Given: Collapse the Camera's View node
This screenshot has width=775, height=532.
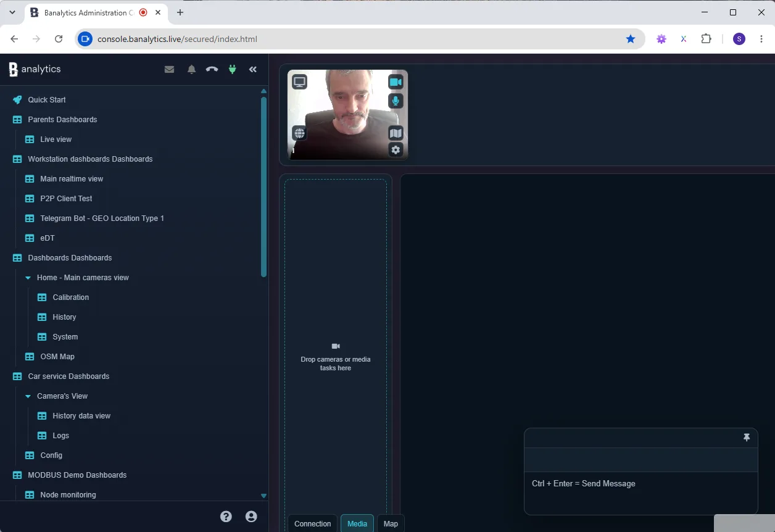Looking at the screenshot, I should pyautogui.click(x=28, y=396).
